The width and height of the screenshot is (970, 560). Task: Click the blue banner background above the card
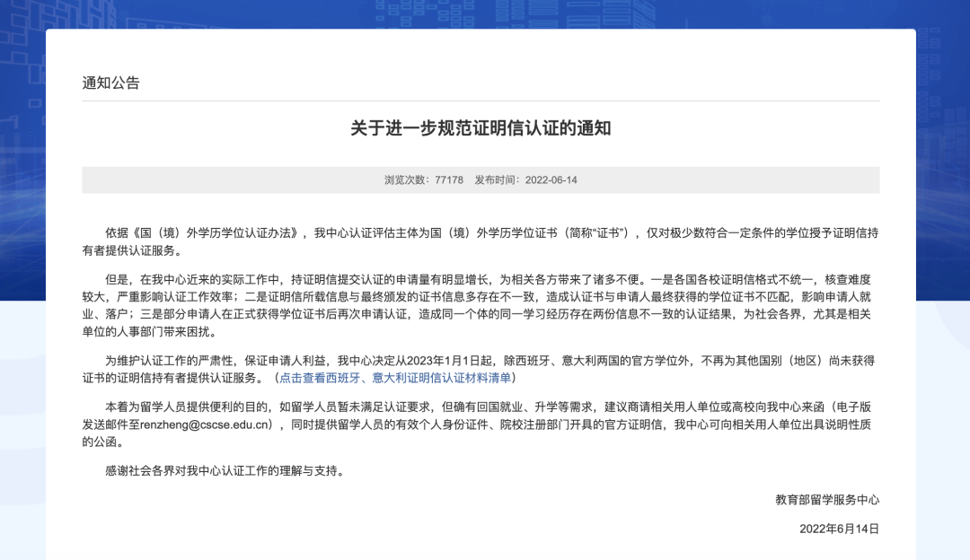[485, 13]
